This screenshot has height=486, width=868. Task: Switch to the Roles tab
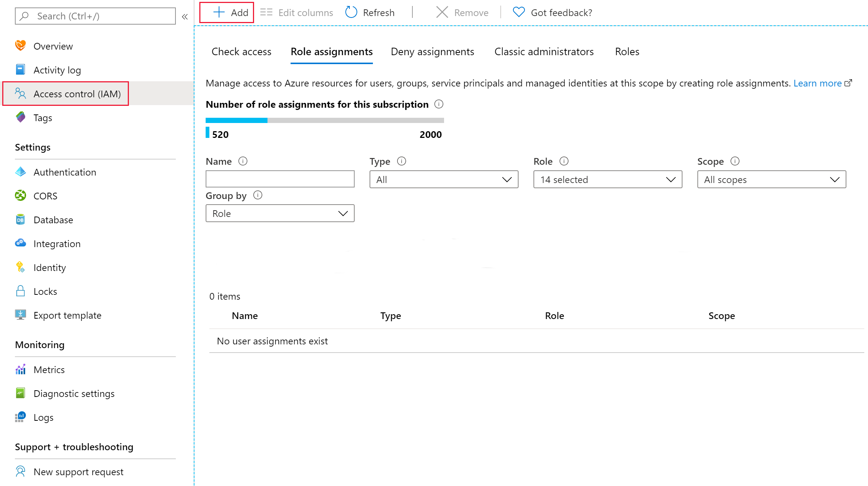pyautogui.click(x=627, y=51)
